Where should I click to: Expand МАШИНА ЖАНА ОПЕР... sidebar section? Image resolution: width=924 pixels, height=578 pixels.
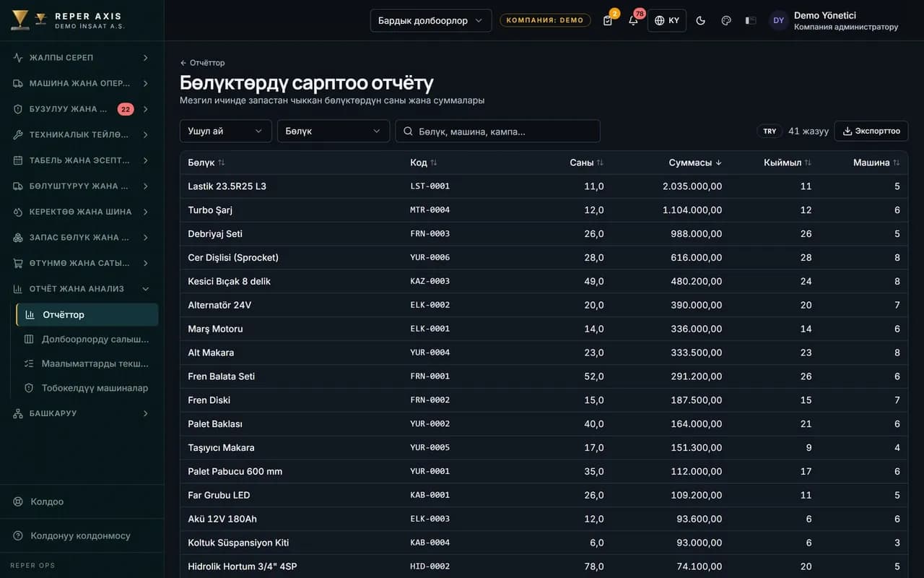(x=82, y=83)
